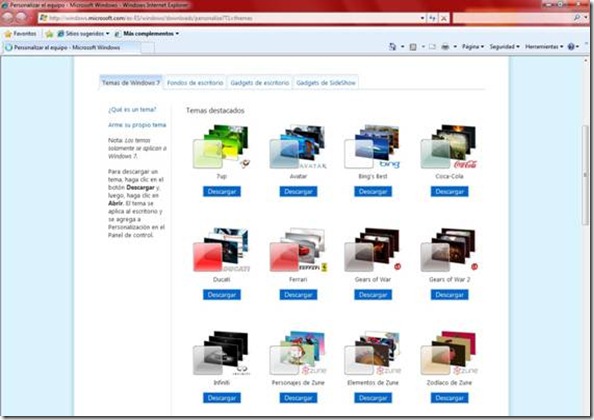The height and width of the screenshot is (420, 594).
Task: Open the Home icon dropdown arrow
Action: coord(402,47)
